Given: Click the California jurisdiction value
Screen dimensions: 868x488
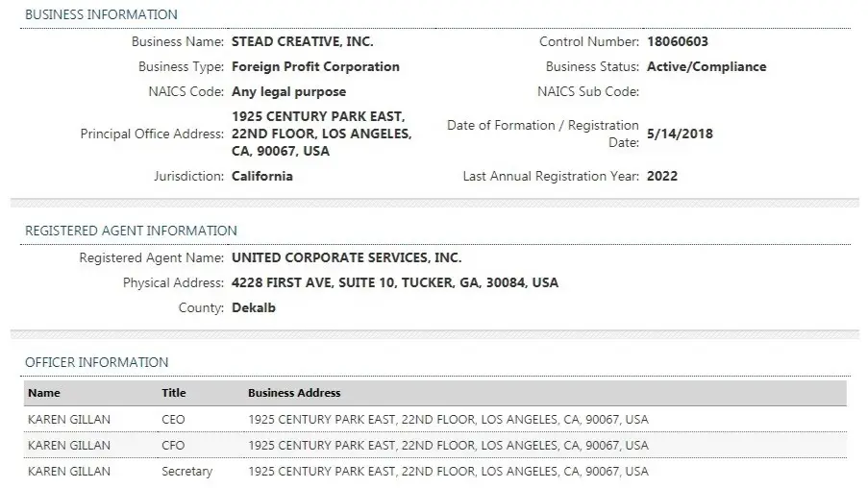Looking at the screenshot, I should click(x=262, y=176).
